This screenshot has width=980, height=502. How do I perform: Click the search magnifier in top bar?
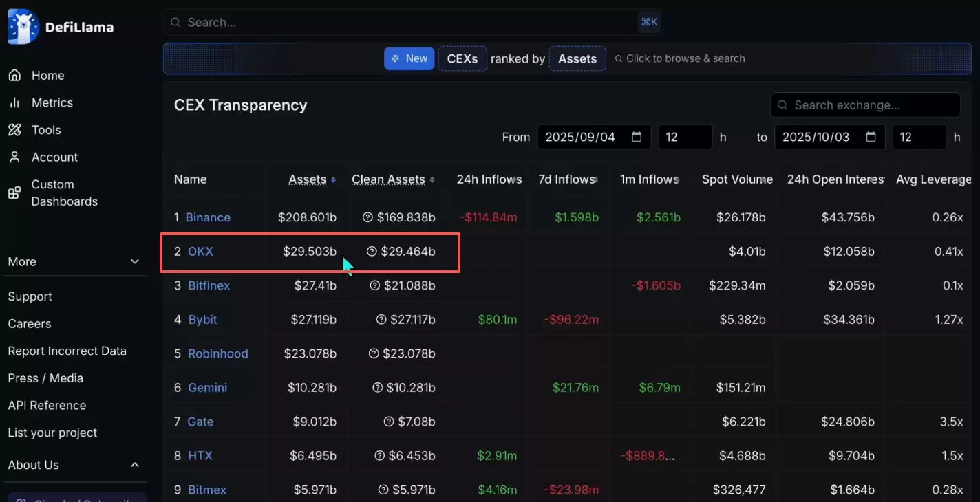pyautogui.click(x=175, y=22)
